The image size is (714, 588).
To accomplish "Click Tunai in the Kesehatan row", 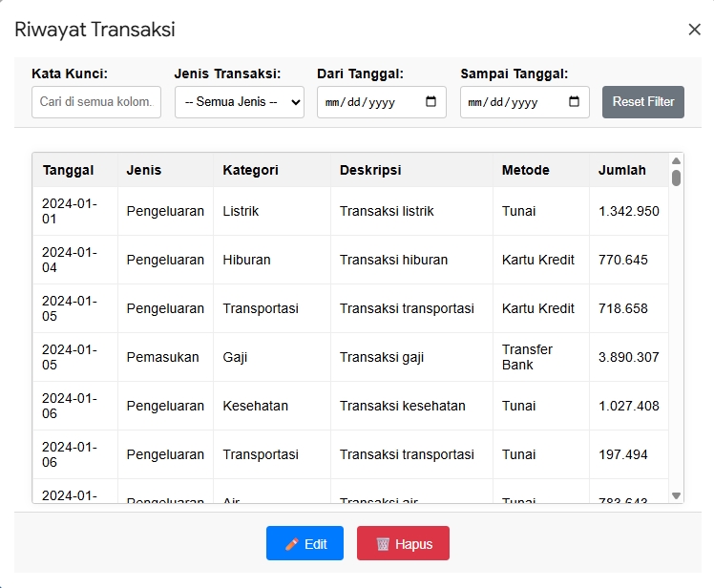I will [541, 406].
